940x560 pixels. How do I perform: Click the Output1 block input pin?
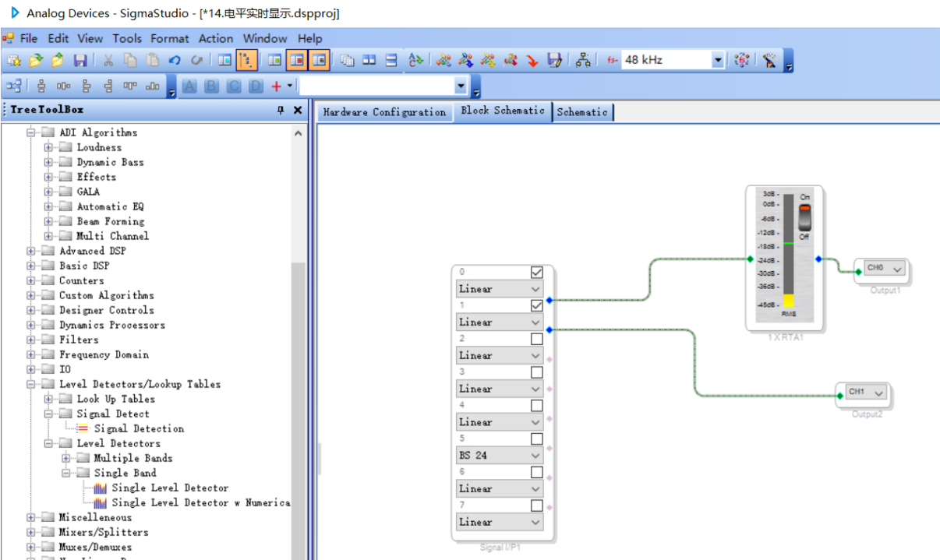pos(858,271)
